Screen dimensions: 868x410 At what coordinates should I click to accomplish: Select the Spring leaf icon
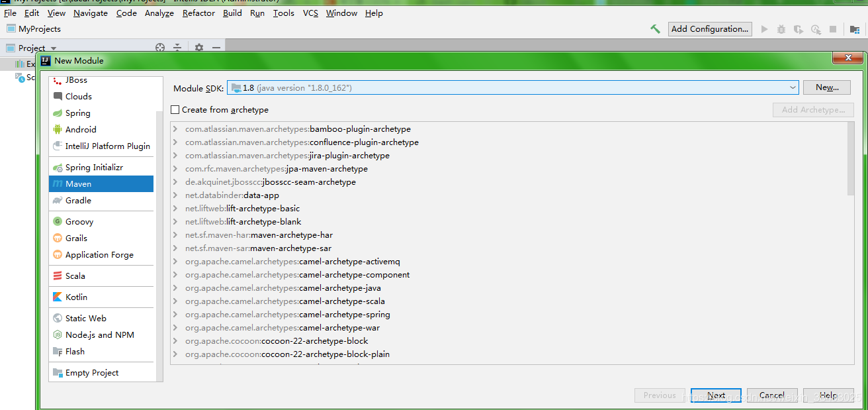pyautogui.click(x=58, y=113)
